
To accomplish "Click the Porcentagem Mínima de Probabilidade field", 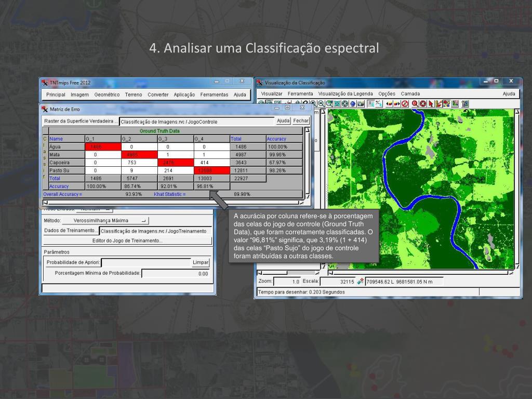I will pyautogui.click(x=176, y=273).
